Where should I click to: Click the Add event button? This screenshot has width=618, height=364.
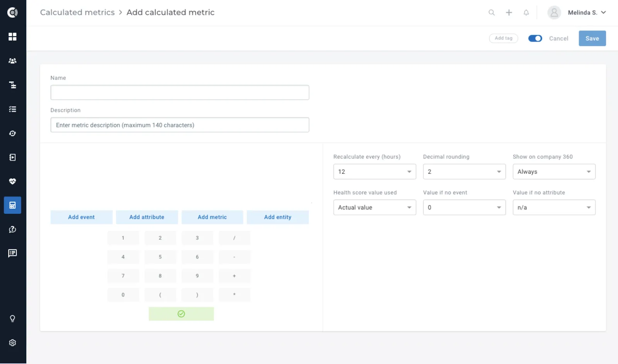click(x=81, y=217)
